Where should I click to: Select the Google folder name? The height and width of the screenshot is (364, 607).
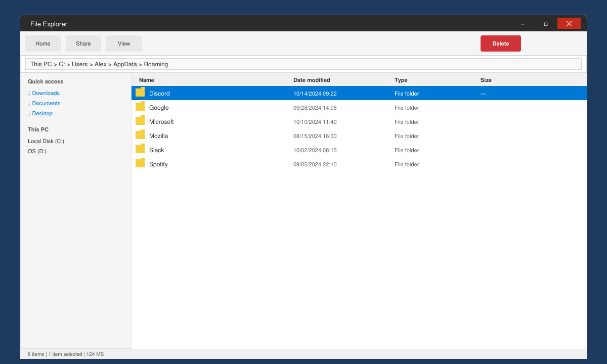159,108
